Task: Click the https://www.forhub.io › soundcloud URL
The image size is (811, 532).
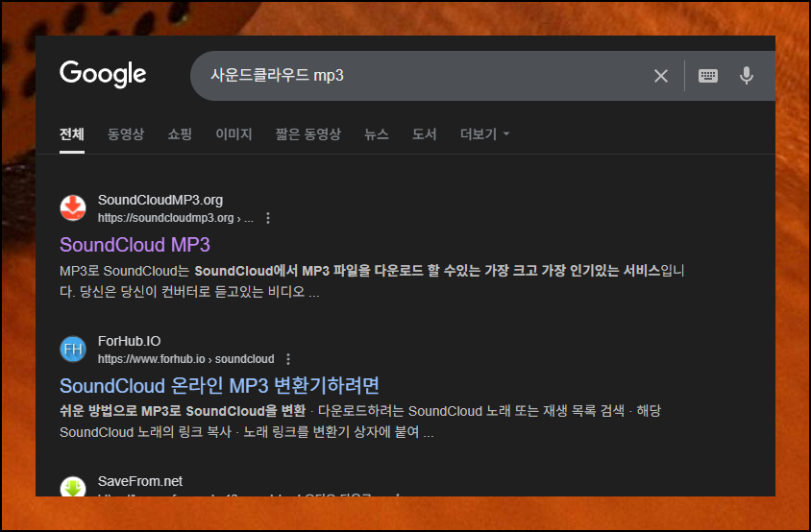Action: pyautogui.click(x=186, y=359)
